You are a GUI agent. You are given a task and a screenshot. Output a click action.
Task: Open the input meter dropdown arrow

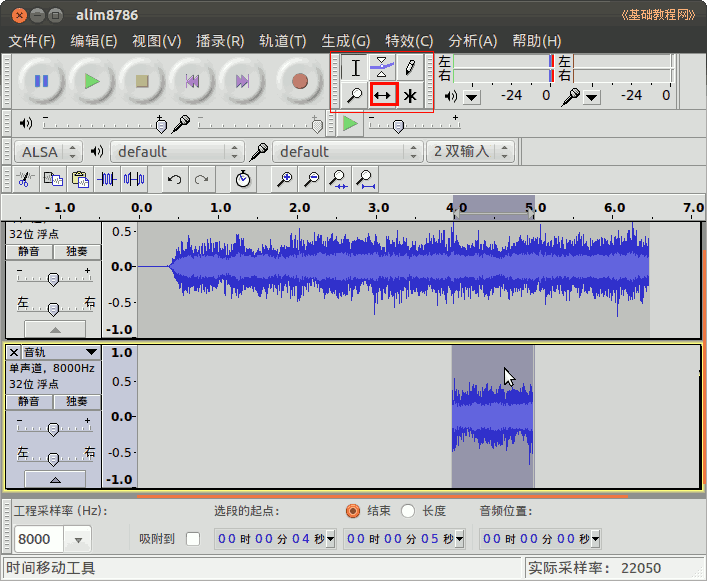coord(592,97)
